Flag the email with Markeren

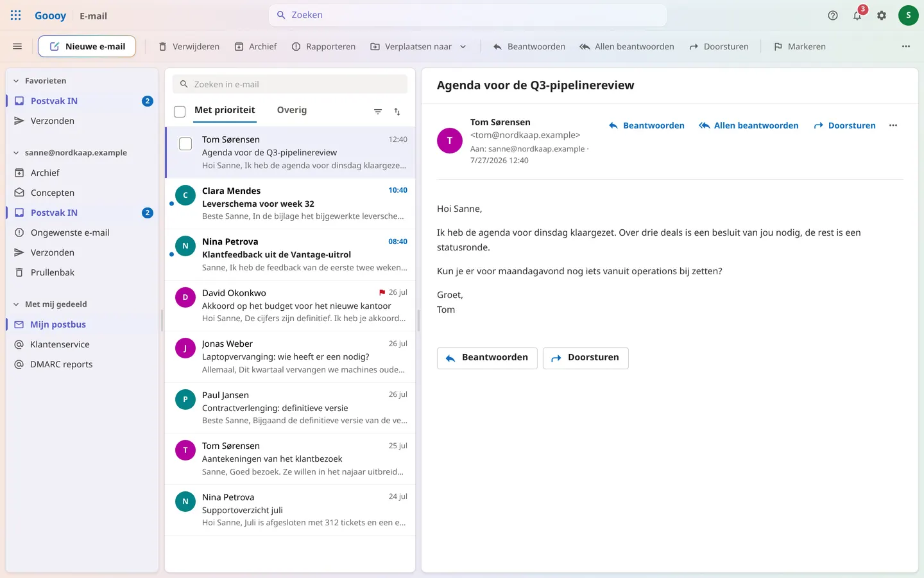click(x=800, y=46)
